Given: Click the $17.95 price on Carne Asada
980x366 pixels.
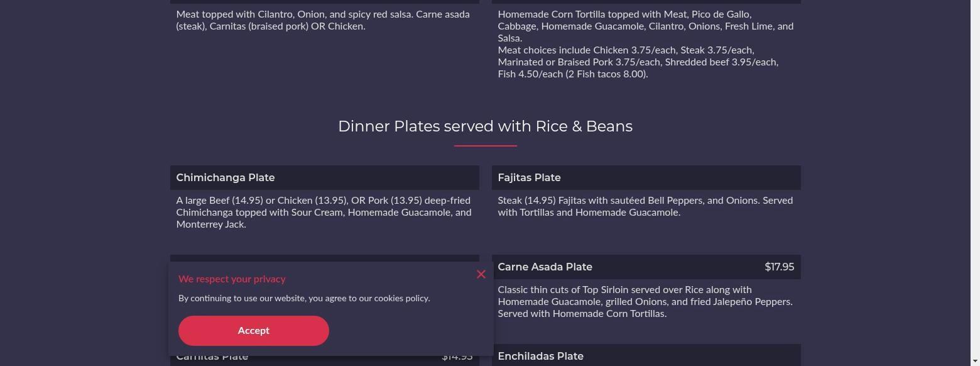Looking at the screenshot, I should pos(779,267).
